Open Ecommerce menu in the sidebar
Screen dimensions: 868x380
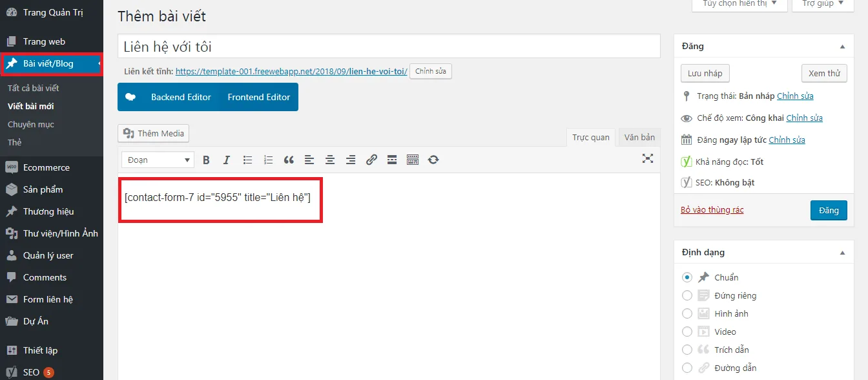52,167
